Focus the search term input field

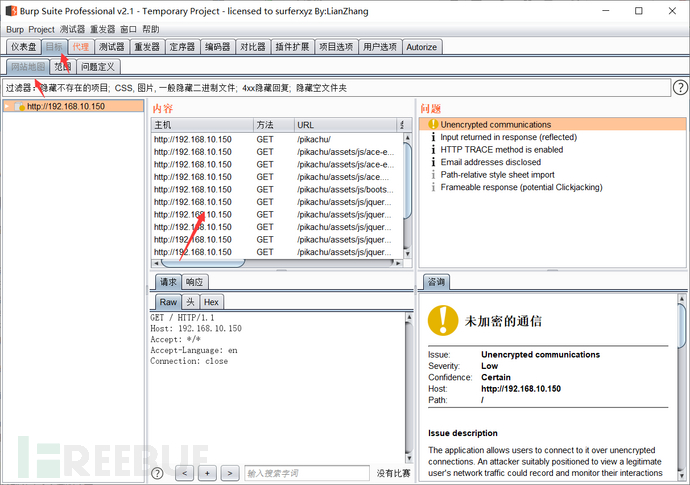(x=307, y=474)
